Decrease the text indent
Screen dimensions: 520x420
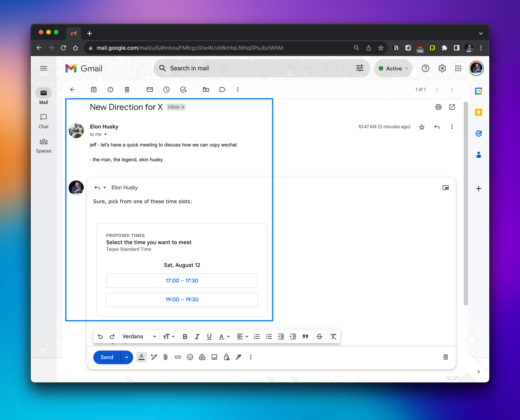(281, 337)
